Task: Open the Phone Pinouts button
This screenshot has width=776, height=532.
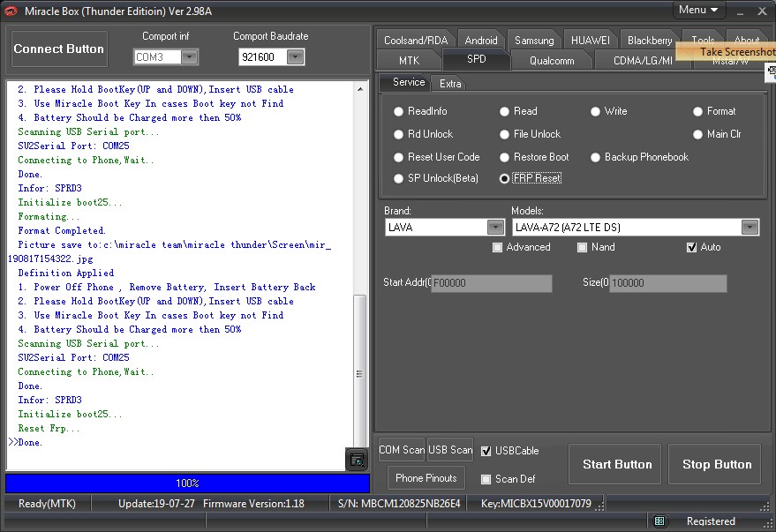Action: 426,478
